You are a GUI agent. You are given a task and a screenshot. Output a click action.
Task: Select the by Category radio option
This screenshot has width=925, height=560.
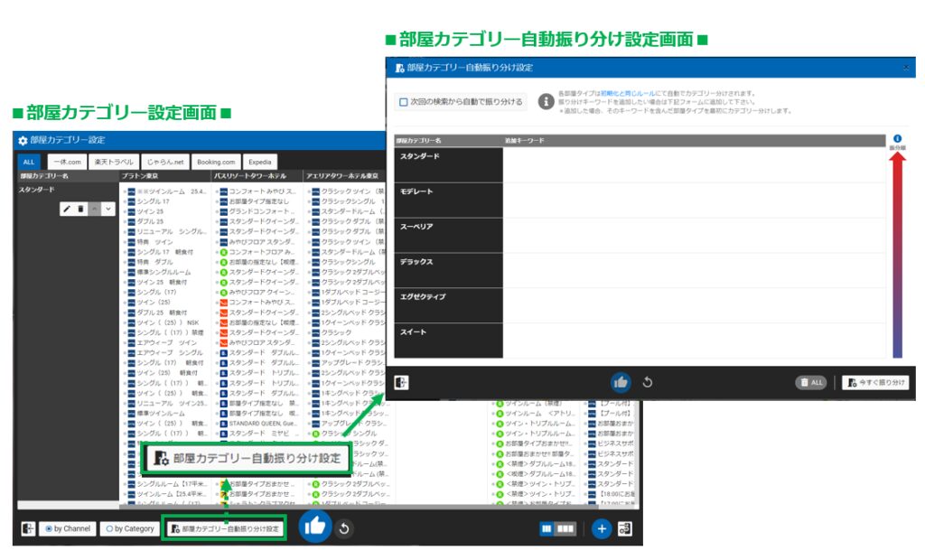point(109,528)
